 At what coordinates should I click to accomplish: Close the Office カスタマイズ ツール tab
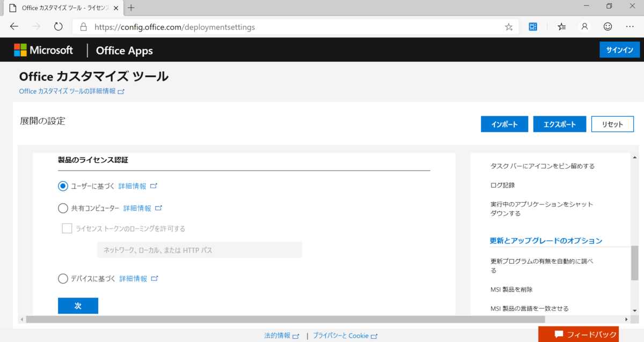[115, 8]
